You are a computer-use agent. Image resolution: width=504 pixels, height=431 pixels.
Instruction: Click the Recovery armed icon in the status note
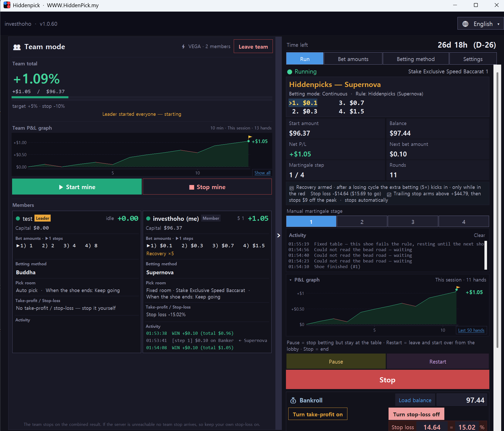292,188
